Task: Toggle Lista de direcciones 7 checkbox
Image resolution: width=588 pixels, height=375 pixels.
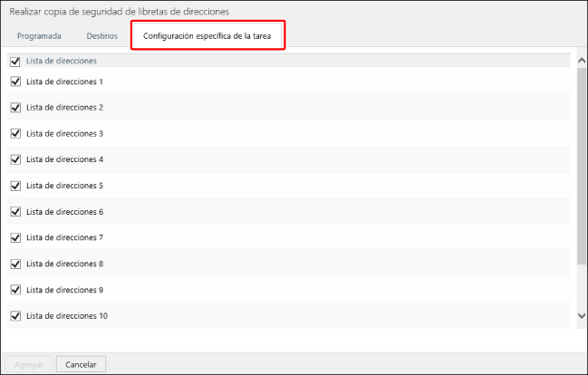Action: click(x=15, y=238)
